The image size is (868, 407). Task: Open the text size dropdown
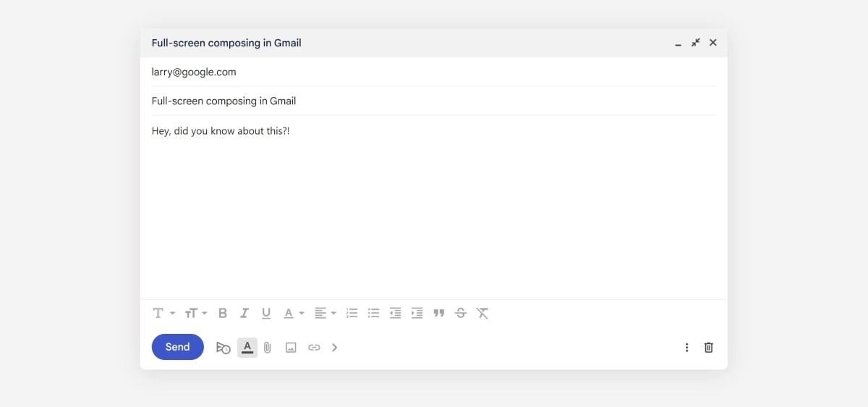coord(195,314)
